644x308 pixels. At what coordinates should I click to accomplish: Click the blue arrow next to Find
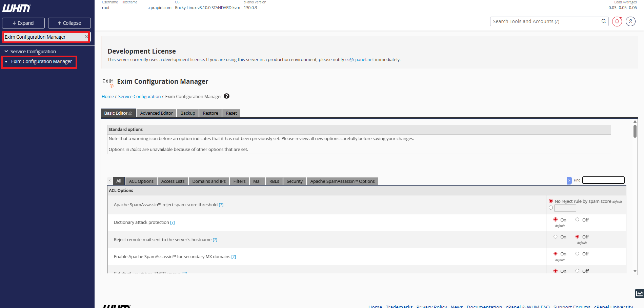(x=569, y=180)
